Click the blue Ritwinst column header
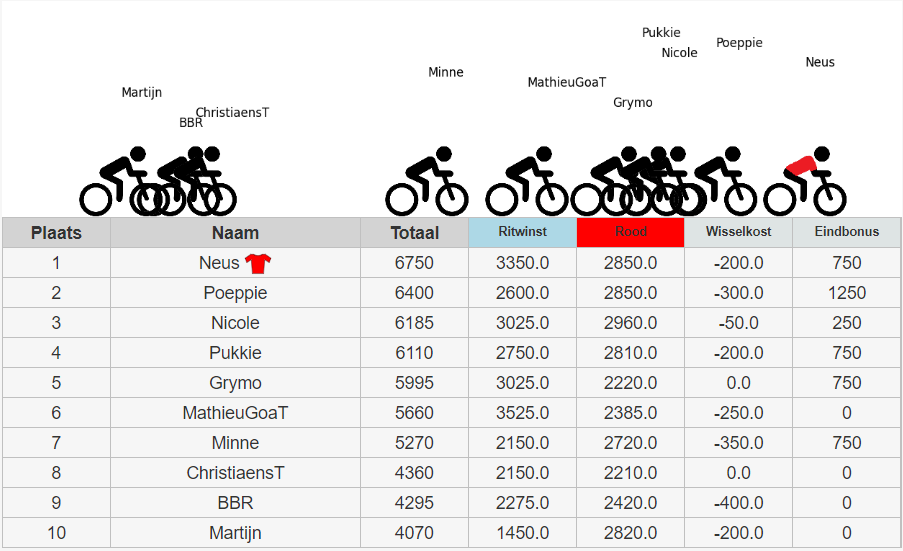This screenshot has height=551, width=903. [x=522, y=232]
